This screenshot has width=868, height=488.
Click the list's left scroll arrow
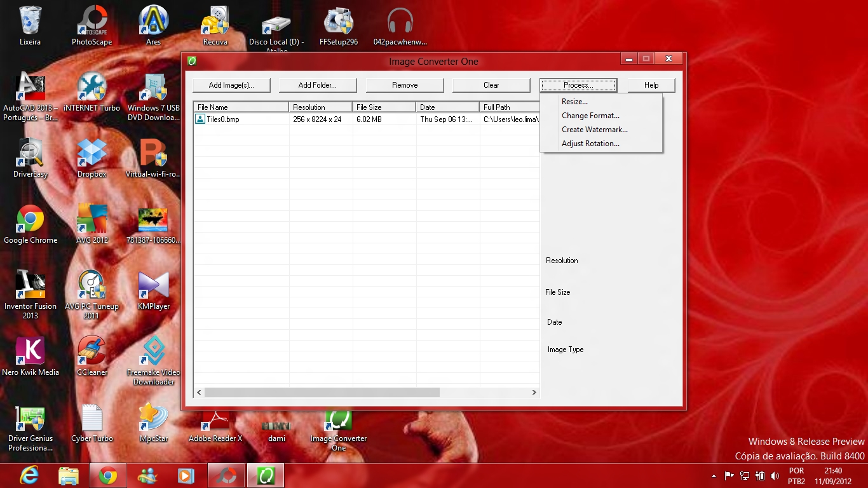[199, 393]
